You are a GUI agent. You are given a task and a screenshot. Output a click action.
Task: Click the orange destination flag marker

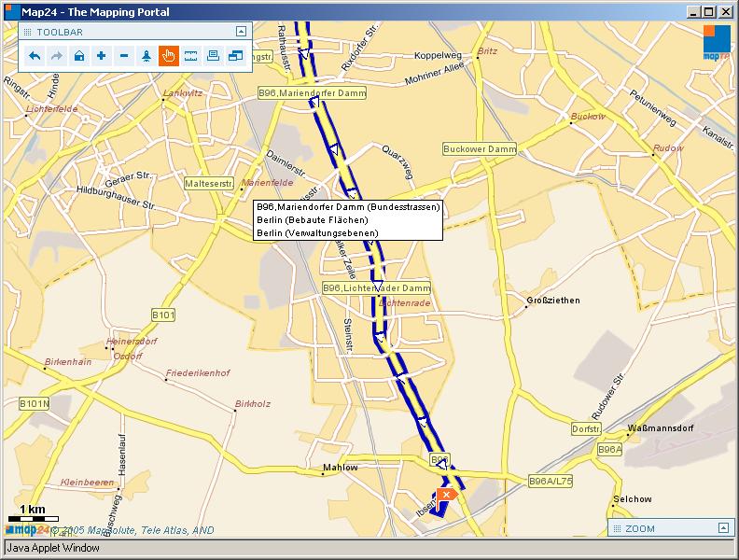(446, 494)
